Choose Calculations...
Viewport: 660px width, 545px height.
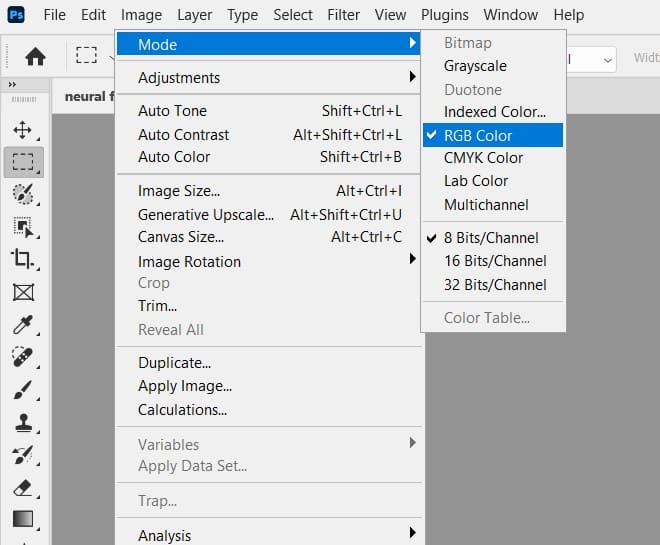tap(269, 409)
